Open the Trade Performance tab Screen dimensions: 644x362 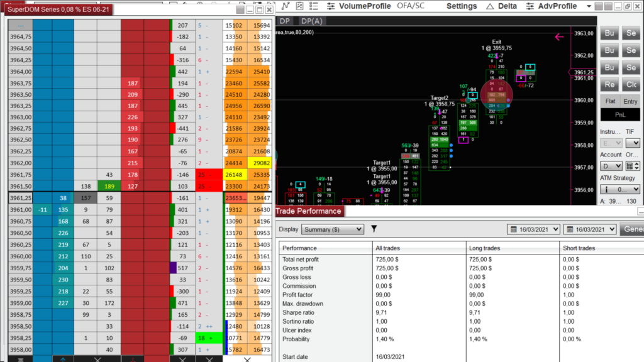(x=308, y=211)
